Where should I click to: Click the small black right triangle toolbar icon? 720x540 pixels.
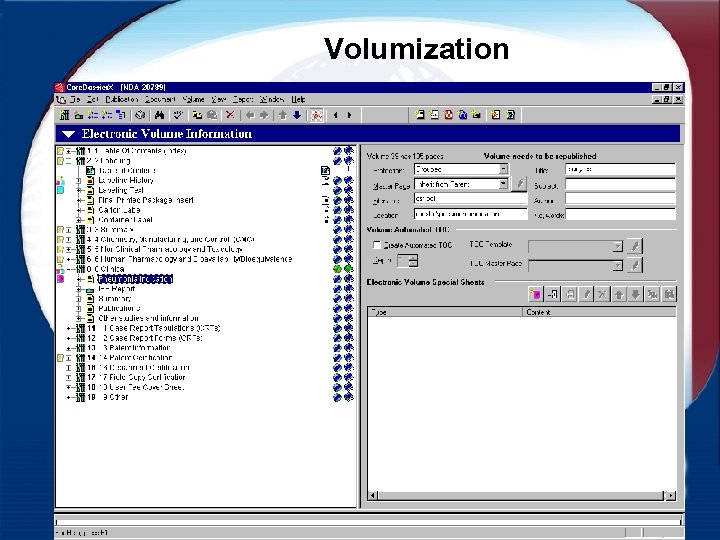(x=349, y=115)
